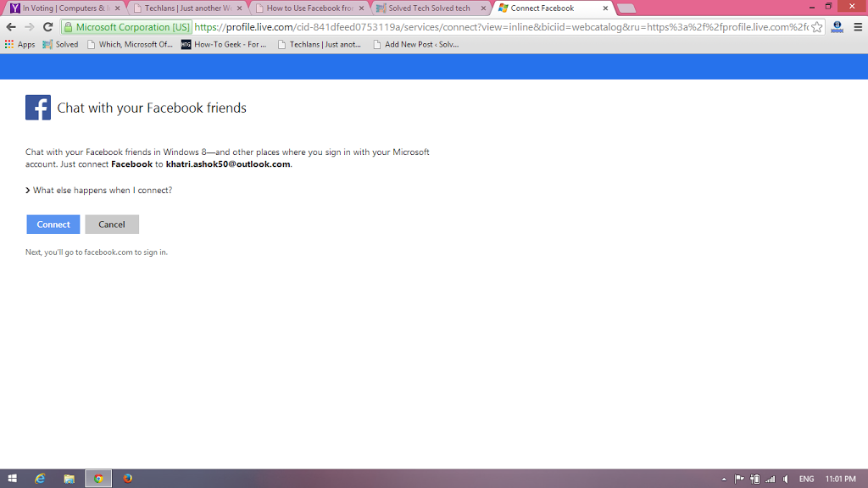The height and width of the screenshot is (488, 868).
Task: Click the Microsoft Corporation security lock badge
Action: coord(128,27)
